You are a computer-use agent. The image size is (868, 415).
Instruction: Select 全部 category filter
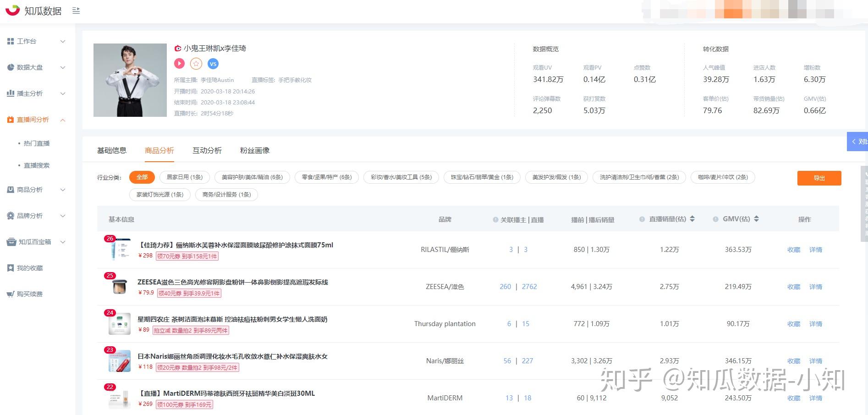(142, 177)
